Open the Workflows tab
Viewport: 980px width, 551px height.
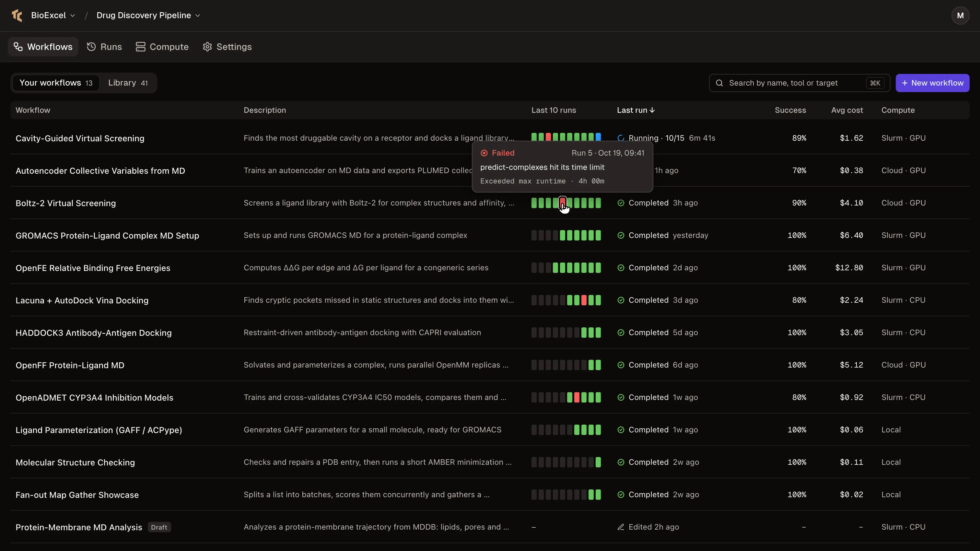pos(43,47)
